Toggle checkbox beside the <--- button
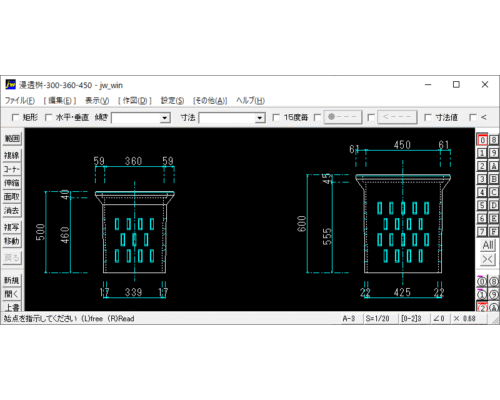Viewport: 500px width, 400px height. (x=371, y=117)
